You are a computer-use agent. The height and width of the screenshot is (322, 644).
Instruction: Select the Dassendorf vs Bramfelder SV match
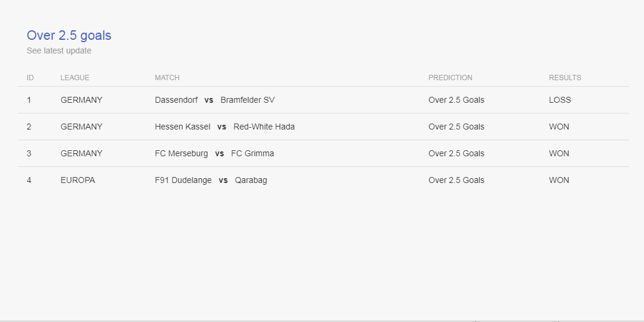tap(215, 100)
